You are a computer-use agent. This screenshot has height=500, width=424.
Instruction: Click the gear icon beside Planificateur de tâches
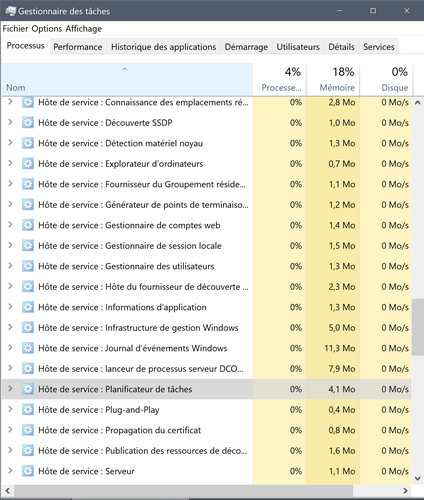(28, 389)
